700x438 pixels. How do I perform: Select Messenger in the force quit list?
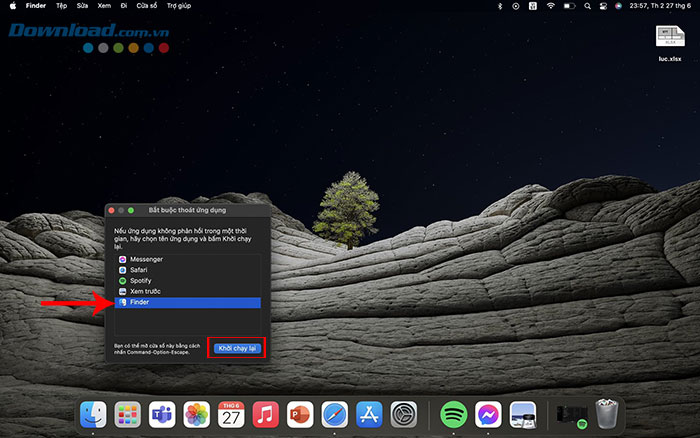(146, 259)
